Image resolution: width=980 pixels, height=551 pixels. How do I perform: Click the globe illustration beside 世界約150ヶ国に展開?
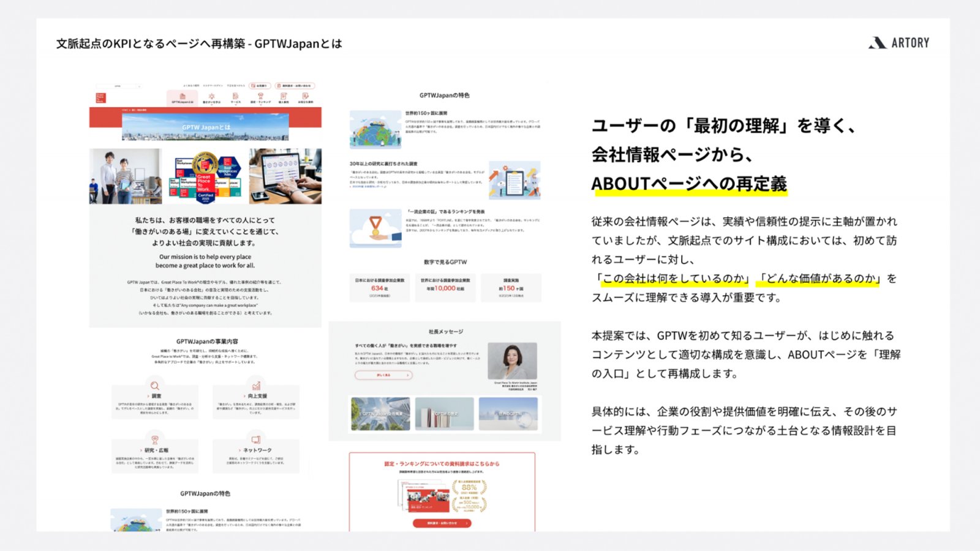(375, 130)
